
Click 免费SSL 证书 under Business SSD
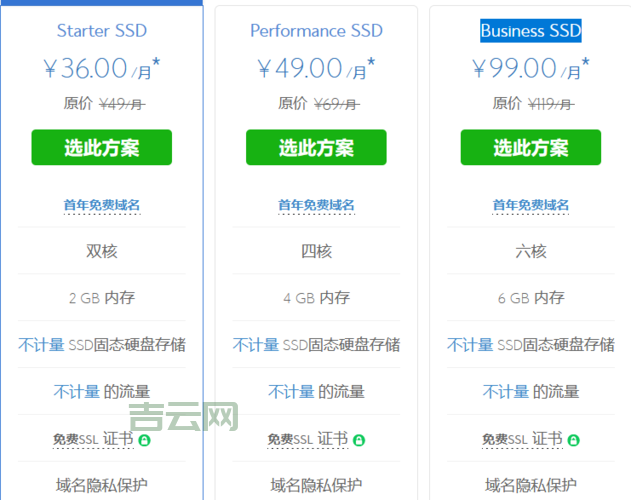click(x=522, y=440)
